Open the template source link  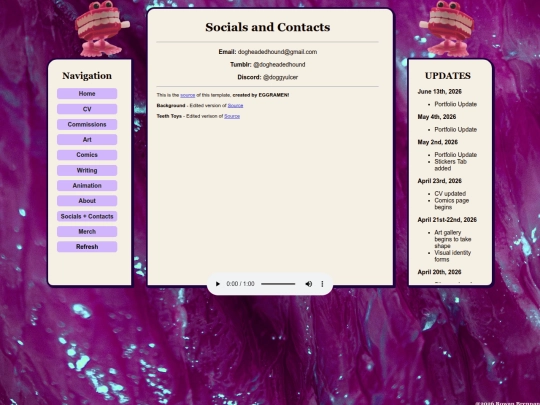pos(188,95)
